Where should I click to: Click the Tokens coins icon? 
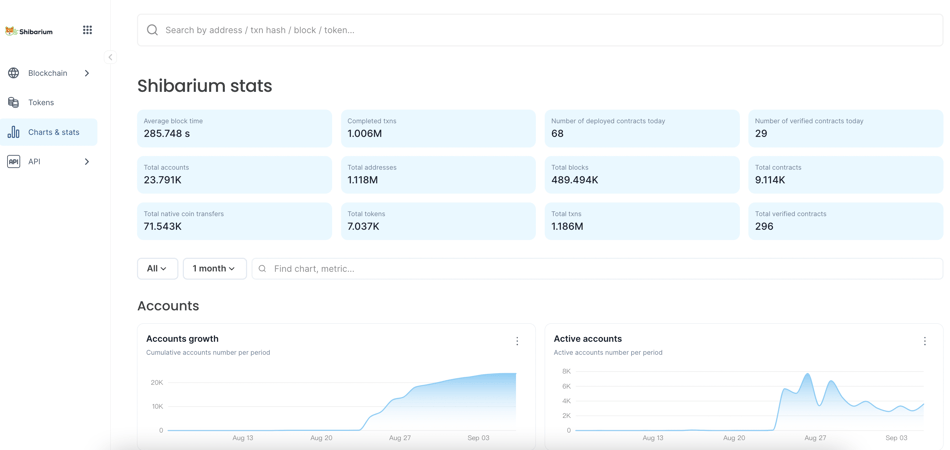click(x=13, y=102)
